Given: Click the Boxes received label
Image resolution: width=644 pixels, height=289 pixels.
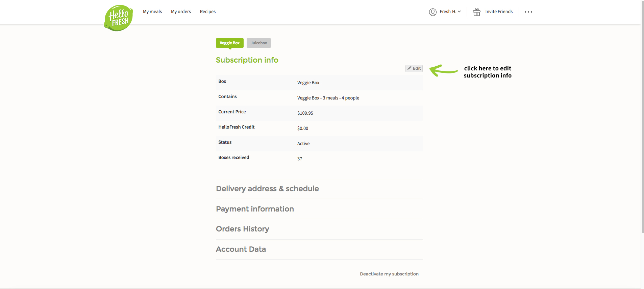Looking at the screenshot, I should point(234,157).
